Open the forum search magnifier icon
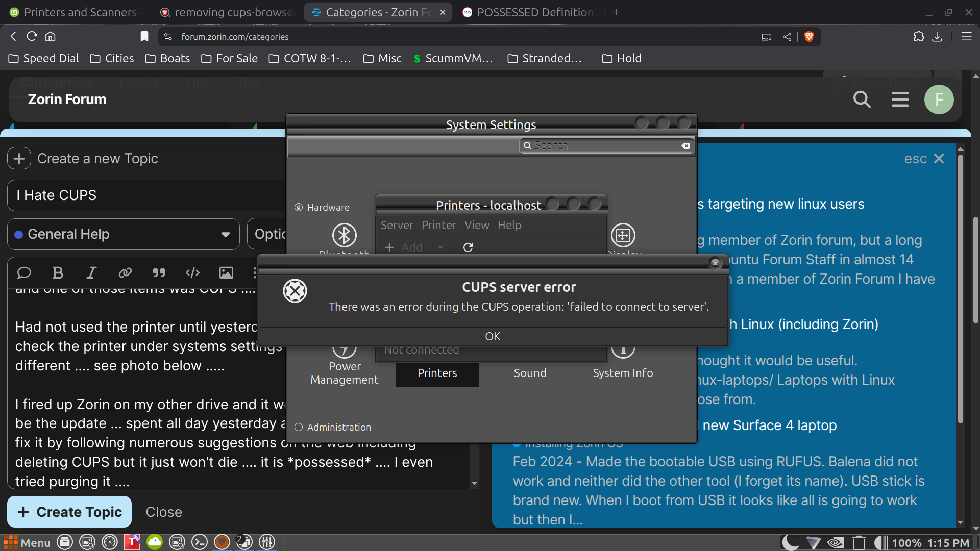Viewport: 980px width, 551px height. (x=862, y=99)
